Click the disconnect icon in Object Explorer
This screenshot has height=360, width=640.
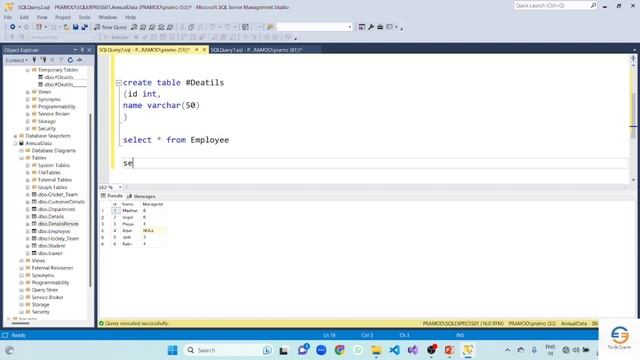(x=43, y=60)
